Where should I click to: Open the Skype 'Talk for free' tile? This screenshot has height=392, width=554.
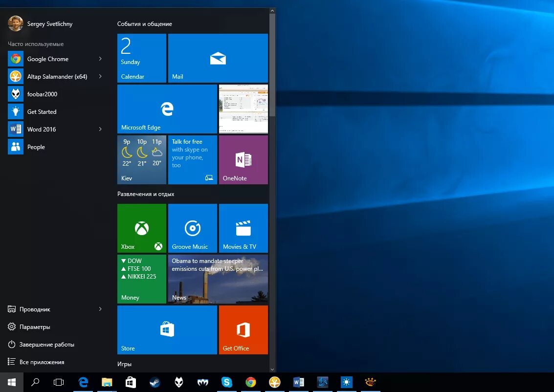[193, 160]
